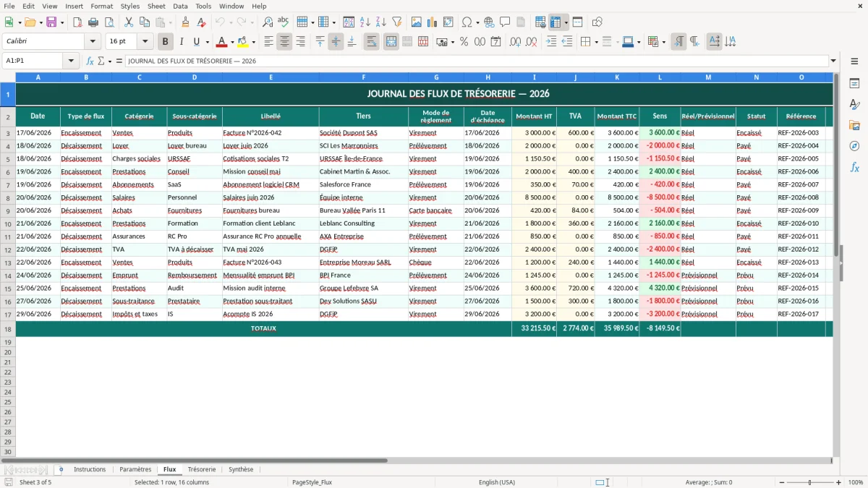Cut the selected cells
Image resolution: width=868 pixels, height=488 pixels.
click(x=129, y=22)
